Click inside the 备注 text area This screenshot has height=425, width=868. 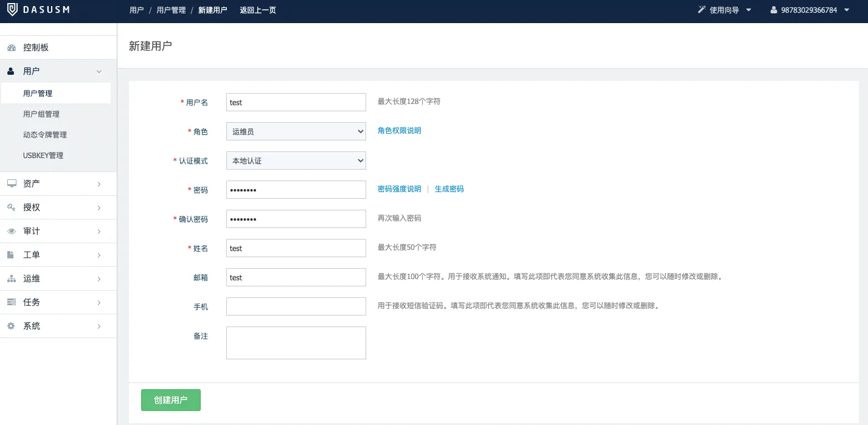pos(296,342)
